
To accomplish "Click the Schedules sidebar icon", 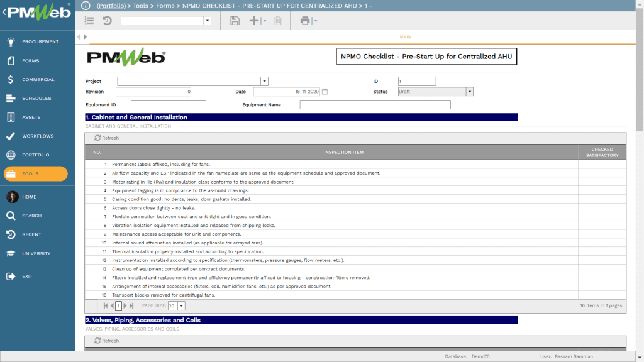I will (11, 99).
